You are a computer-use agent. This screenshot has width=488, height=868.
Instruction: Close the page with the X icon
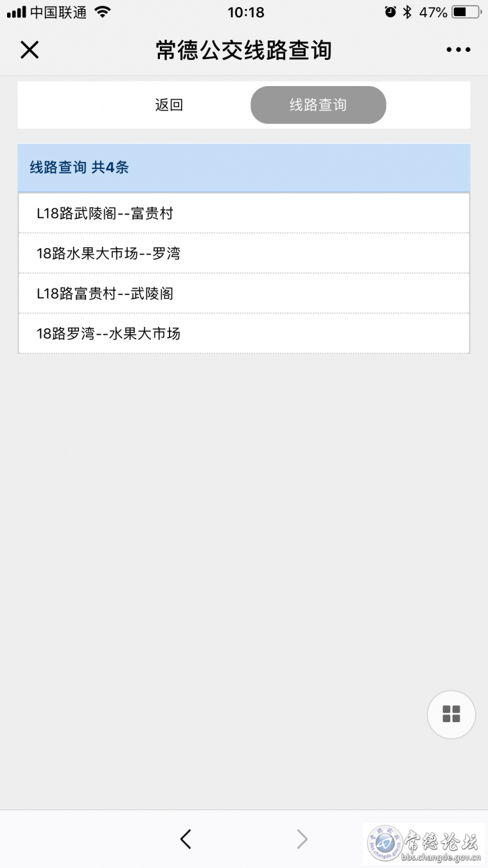pos(30,49)
